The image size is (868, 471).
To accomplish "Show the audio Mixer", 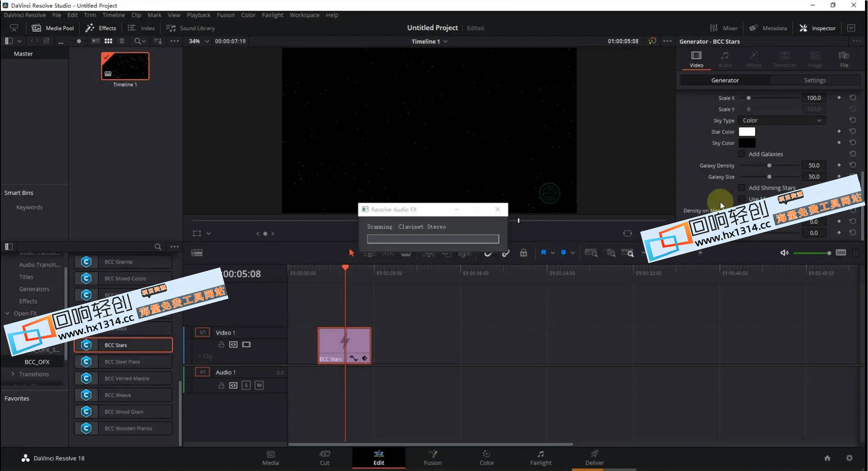I will point(723,28).
